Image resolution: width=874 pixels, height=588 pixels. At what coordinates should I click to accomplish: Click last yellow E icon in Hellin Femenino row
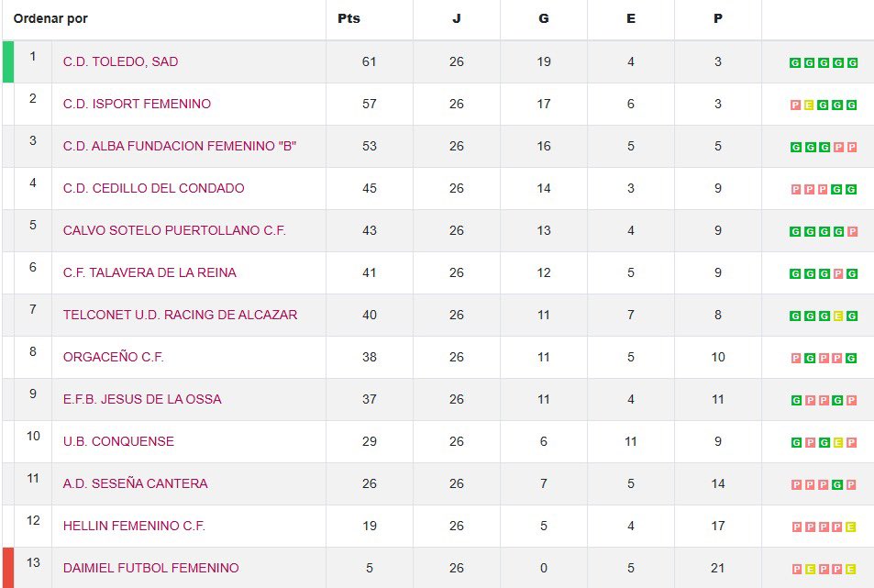[x=850, y=527]
